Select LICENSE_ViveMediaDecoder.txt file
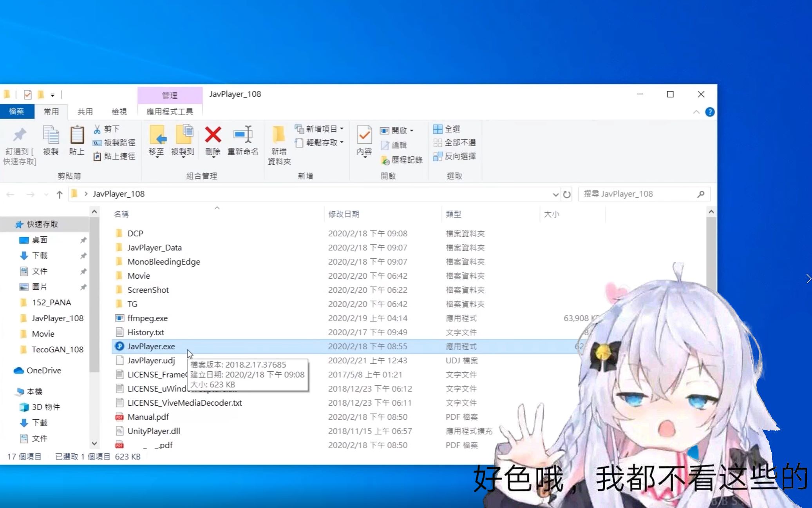 [184, 403]
